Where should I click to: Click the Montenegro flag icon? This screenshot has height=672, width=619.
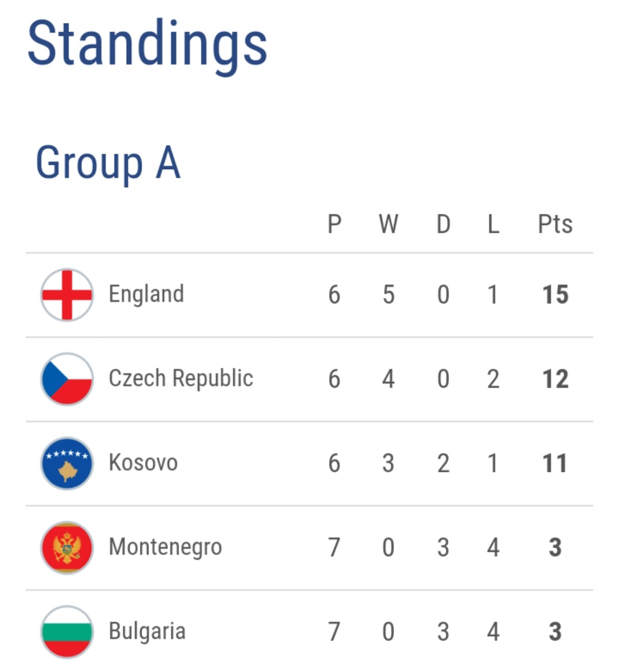(x=67, y=548)
